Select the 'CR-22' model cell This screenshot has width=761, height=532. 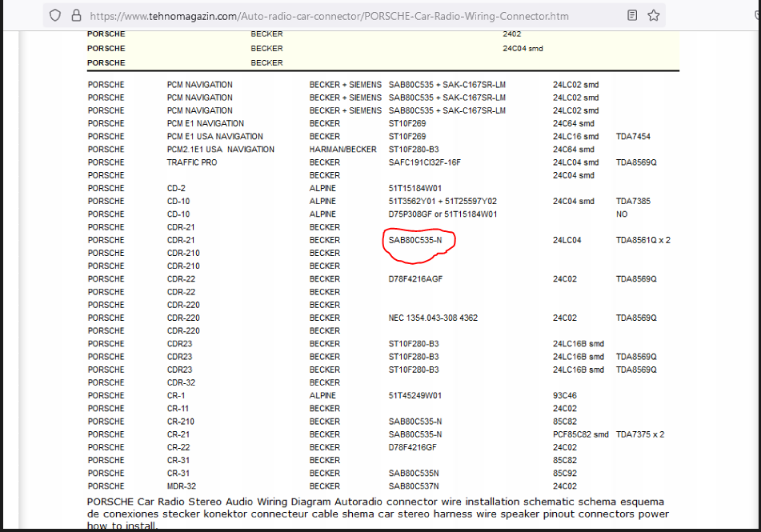[178, 447]
